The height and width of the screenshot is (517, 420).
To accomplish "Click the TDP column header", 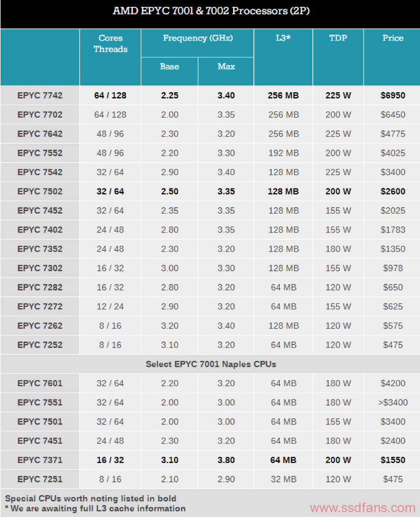I will pos(338,38).
